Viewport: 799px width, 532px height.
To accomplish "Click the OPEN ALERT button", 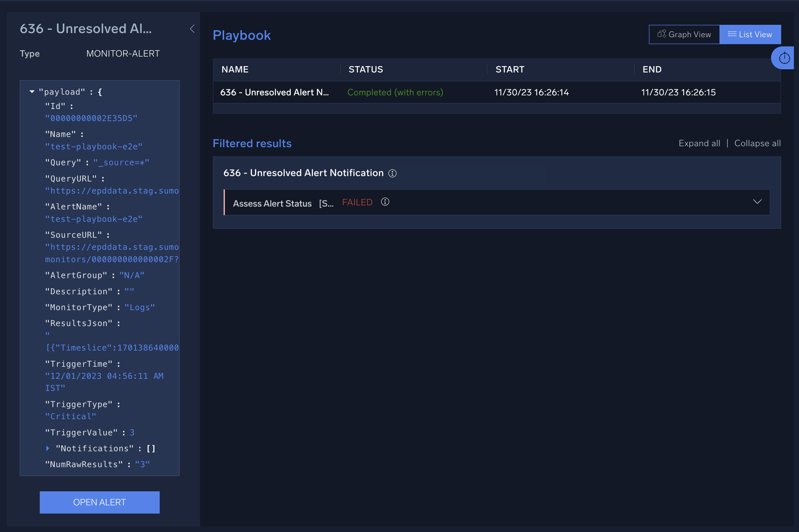I will click(100, 502).
